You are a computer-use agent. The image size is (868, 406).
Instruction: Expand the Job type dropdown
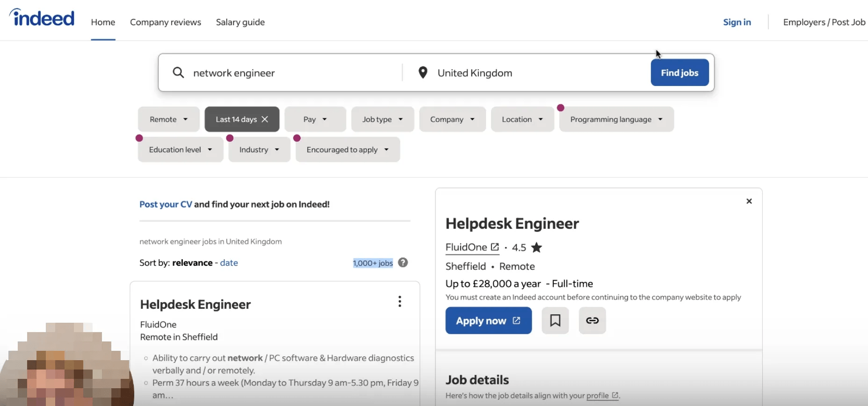click(x=382, y=119)
